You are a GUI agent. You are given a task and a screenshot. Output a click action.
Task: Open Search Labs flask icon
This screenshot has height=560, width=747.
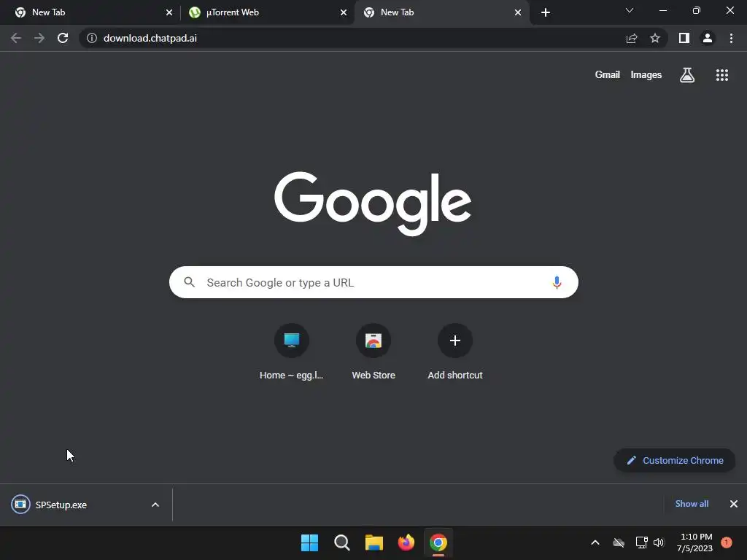687,75
